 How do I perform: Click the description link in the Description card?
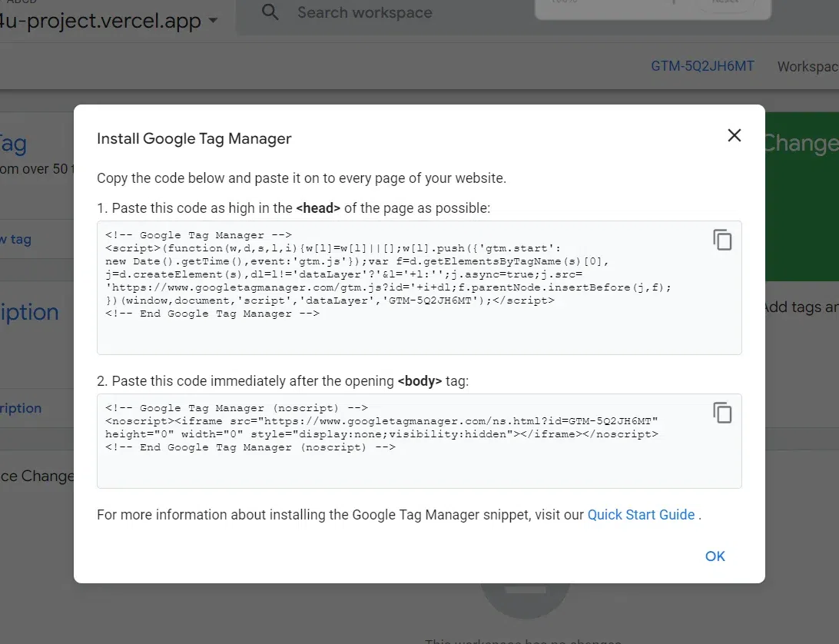click(x=21, y=408)
